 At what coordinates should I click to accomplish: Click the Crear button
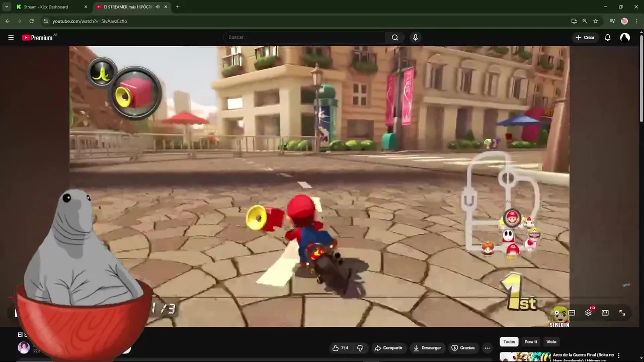coord(585,37)
